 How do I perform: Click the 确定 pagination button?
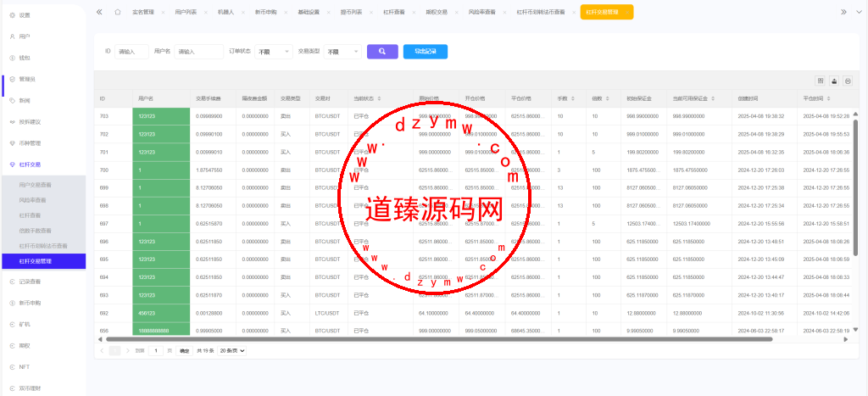184,350
